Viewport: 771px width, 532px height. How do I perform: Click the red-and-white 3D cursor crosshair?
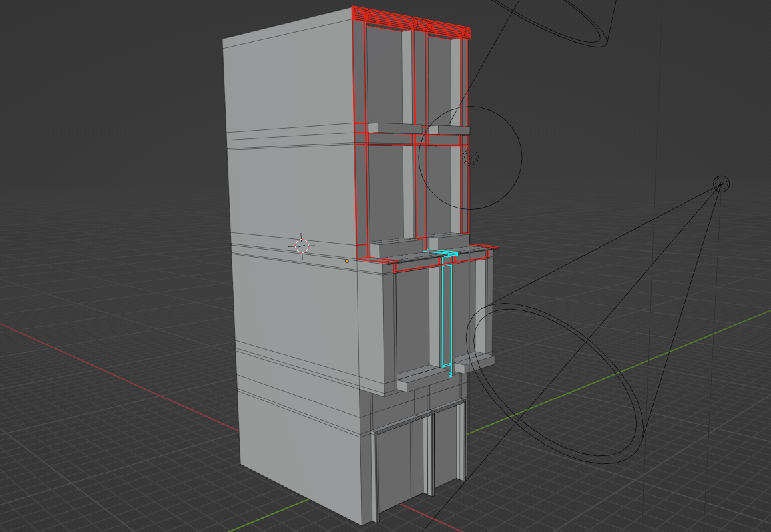click(x=302, y=246)
